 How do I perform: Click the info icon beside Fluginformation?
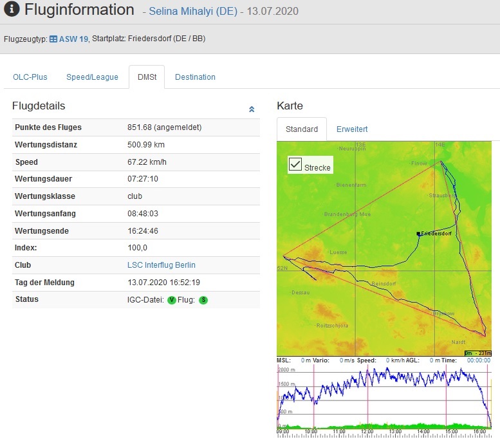(12, 10)
